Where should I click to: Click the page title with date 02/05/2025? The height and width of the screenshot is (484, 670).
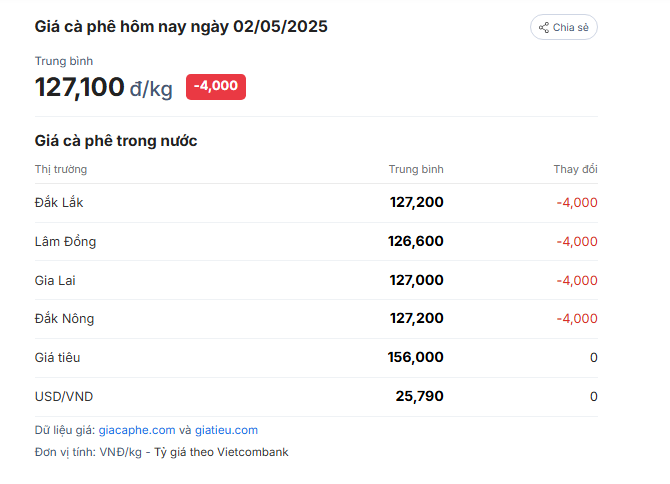click(181, 26)
